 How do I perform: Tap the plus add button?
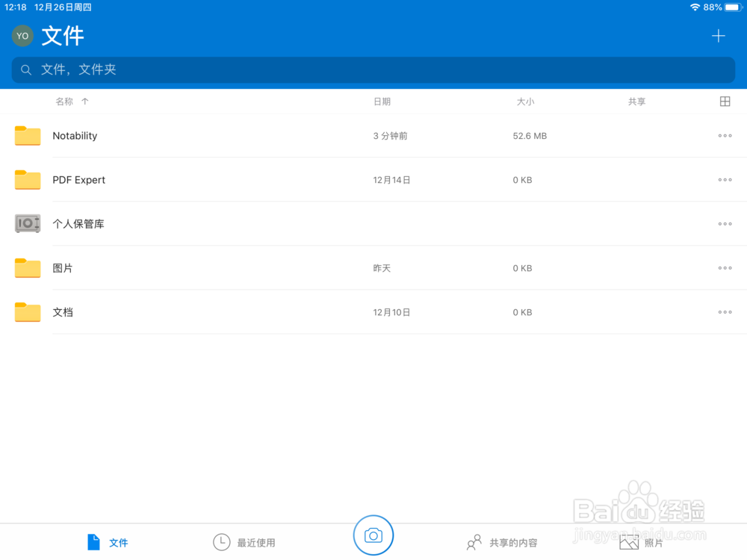[718, 36]
